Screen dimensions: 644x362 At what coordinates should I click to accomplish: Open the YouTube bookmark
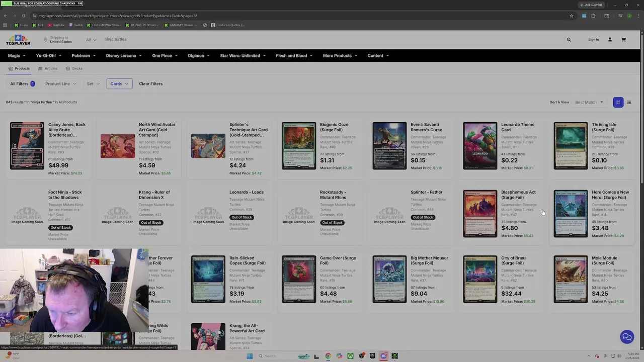click(56, 25)
